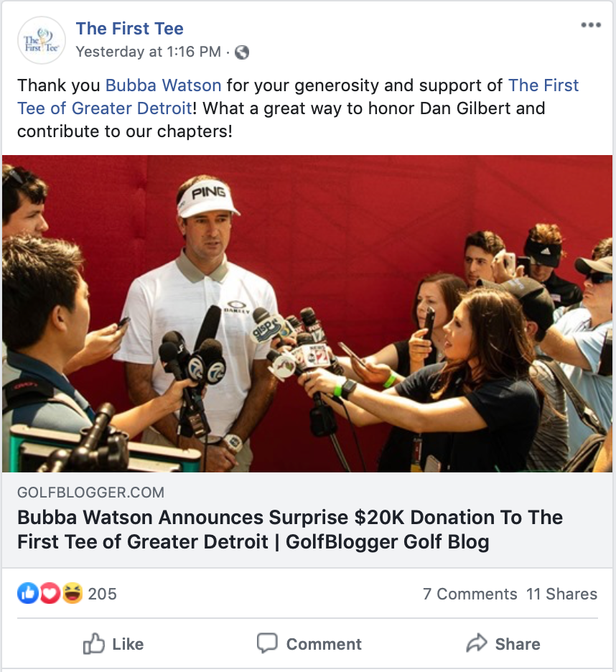This screenshot has height=672, width=616.
Task: Open the GolfBlogger article headline
Action: coord(290,529)
